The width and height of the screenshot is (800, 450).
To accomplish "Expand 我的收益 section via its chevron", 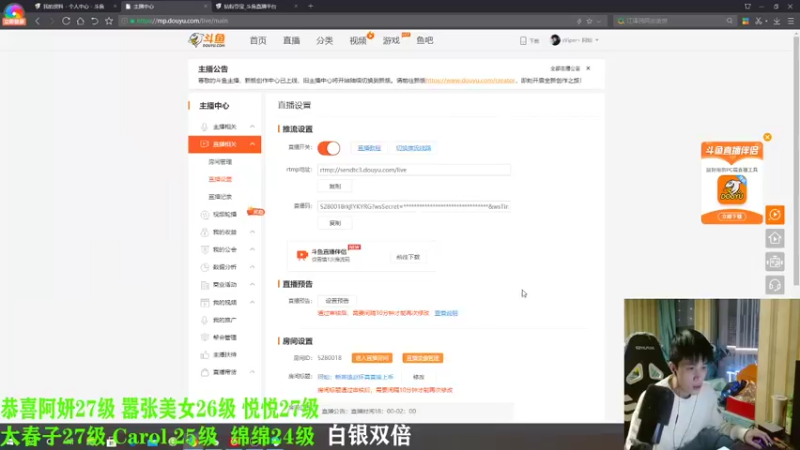I will pos(252,232).
